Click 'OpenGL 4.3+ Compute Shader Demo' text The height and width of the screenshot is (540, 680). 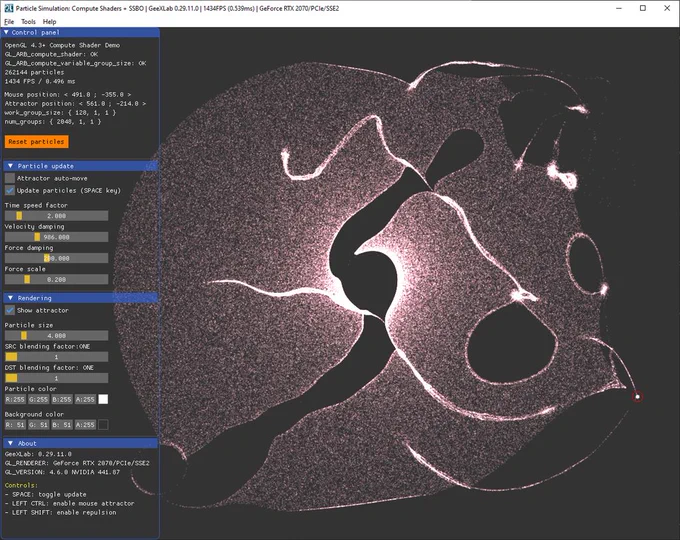[x=62, y=45]
